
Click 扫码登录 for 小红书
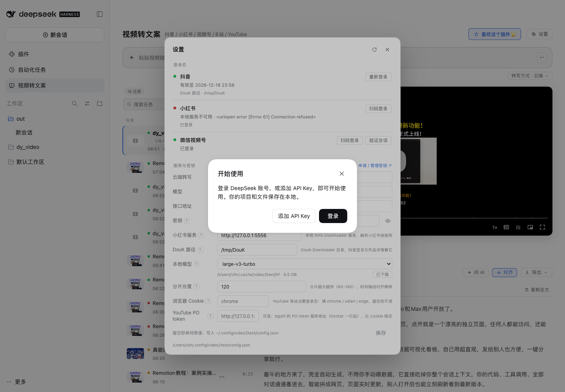click(378, 109)
